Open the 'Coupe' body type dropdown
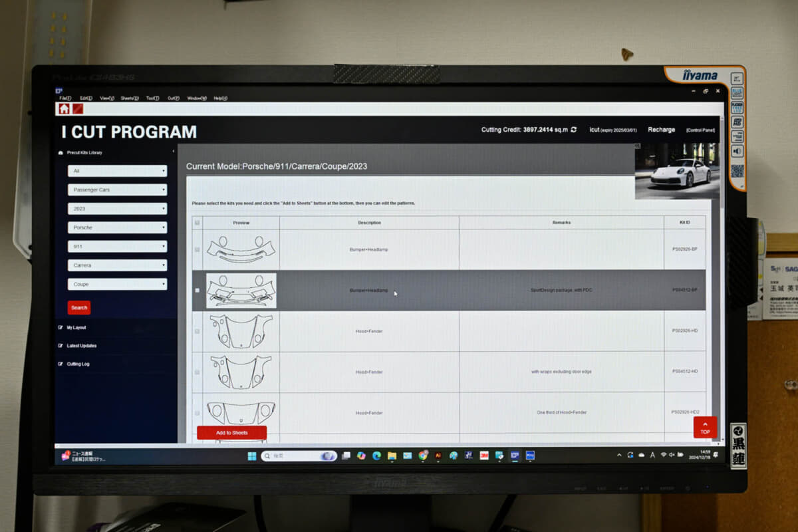 tap(117, 284)
